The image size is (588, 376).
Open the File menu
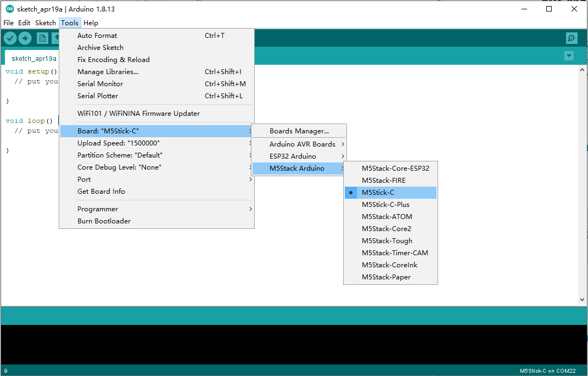coord(8,23)
